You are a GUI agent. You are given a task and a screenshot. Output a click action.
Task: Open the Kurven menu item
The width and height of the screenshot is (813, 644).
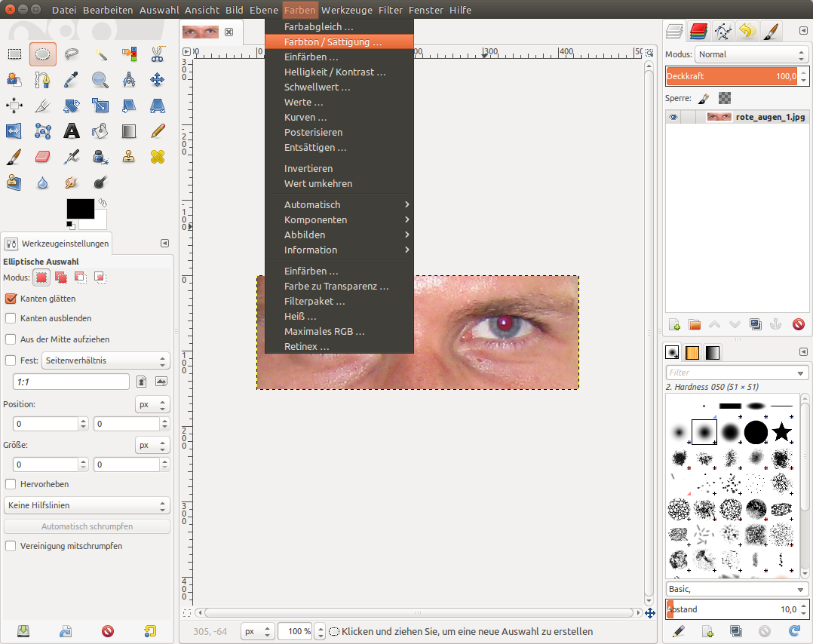pyautogui.click(x=305, y=118)
